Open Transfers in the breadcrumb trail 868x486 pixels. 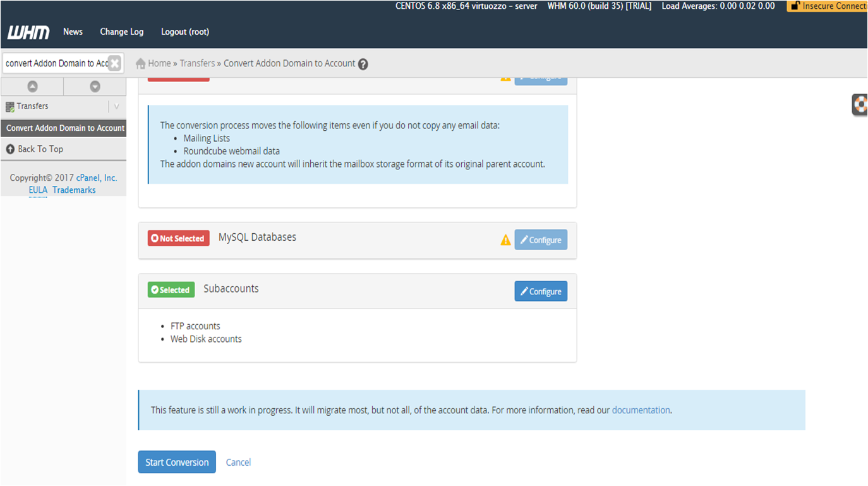pyautogui.click(x=197, y=63)
